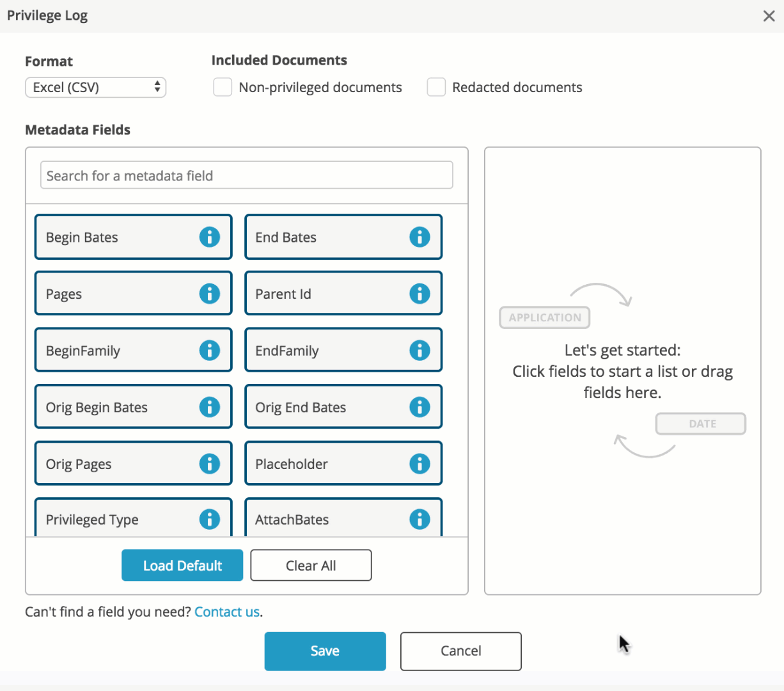
Task: Click the EndFamily info icon
Action: [419, 350]
